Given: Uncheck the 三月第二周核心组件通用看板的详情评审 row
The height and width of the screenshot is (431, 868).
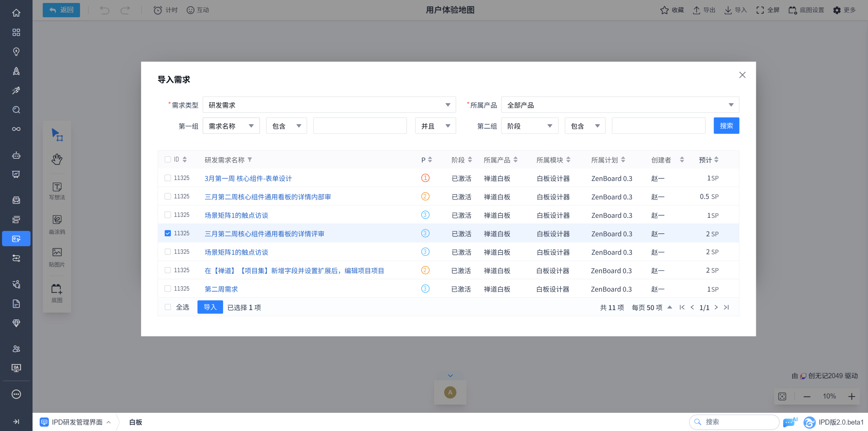Looking at the screenshot, I should coord(168,233).
